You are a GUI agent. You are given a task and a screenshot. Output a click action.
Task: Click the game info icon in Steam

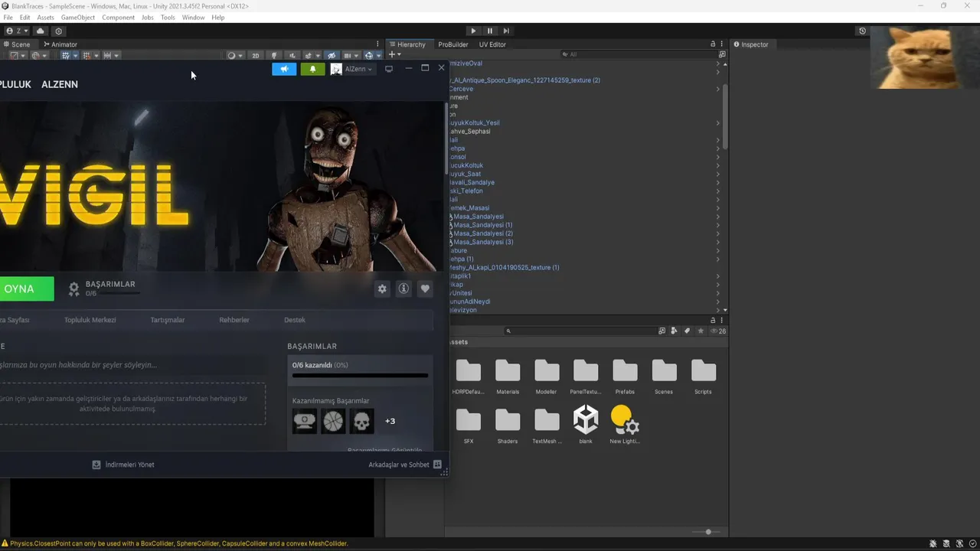point(403,289)
